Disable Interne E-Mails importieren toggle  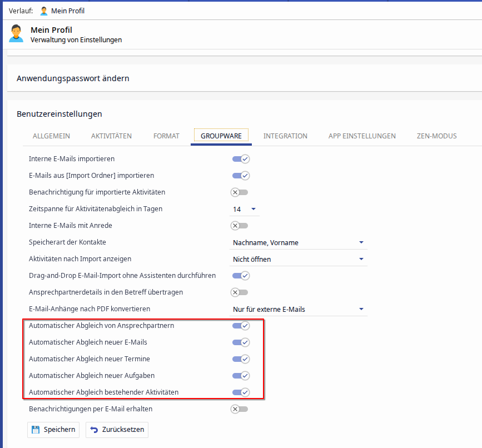pyautogui.click(x=241, y=159)
